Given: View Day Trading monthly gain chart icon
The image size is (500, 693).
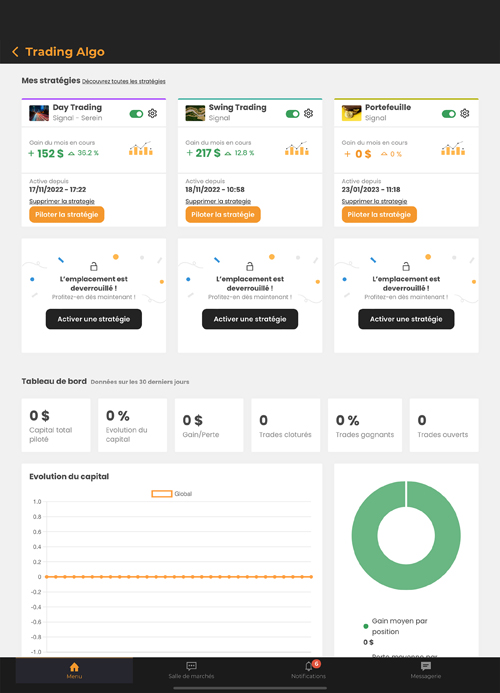Looking at the screenshot, I should [141, 148].
